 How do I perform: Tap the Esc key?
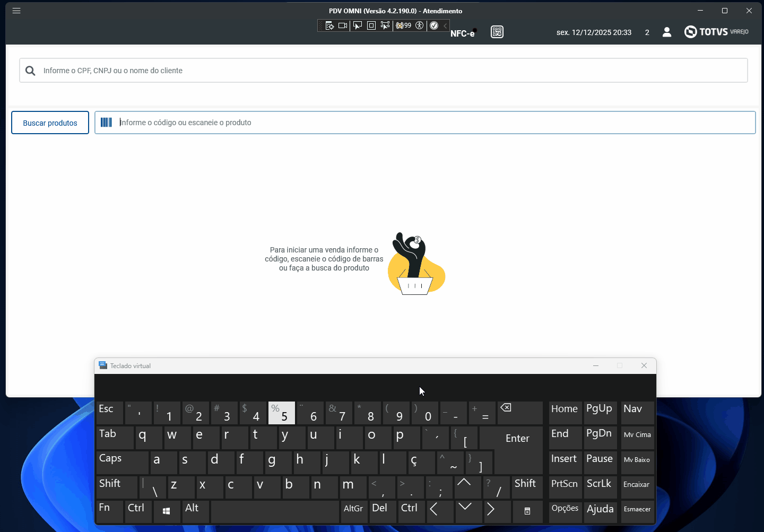110,413
